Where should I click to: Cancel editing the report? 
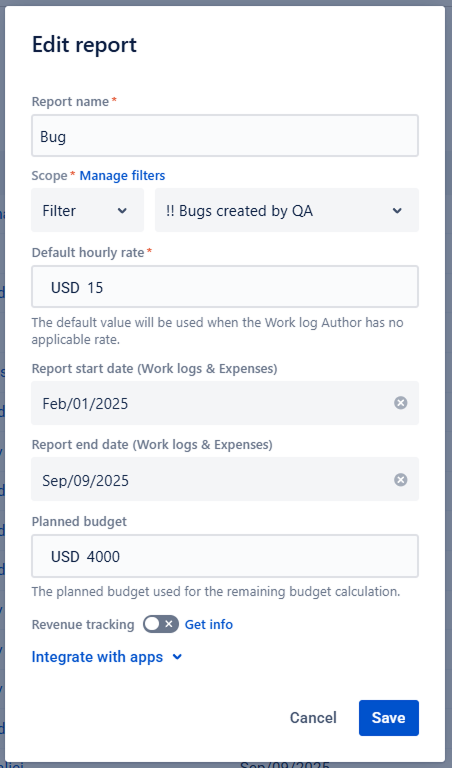click(313, 718)
